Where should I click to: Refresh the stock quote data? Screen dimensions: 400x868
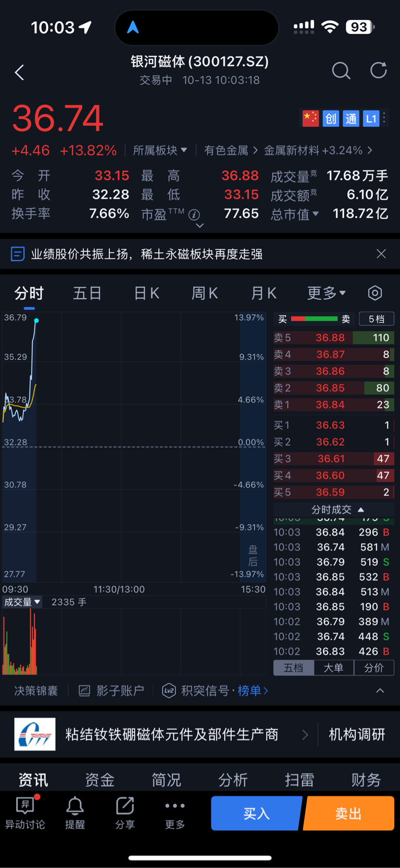[378, 70]
